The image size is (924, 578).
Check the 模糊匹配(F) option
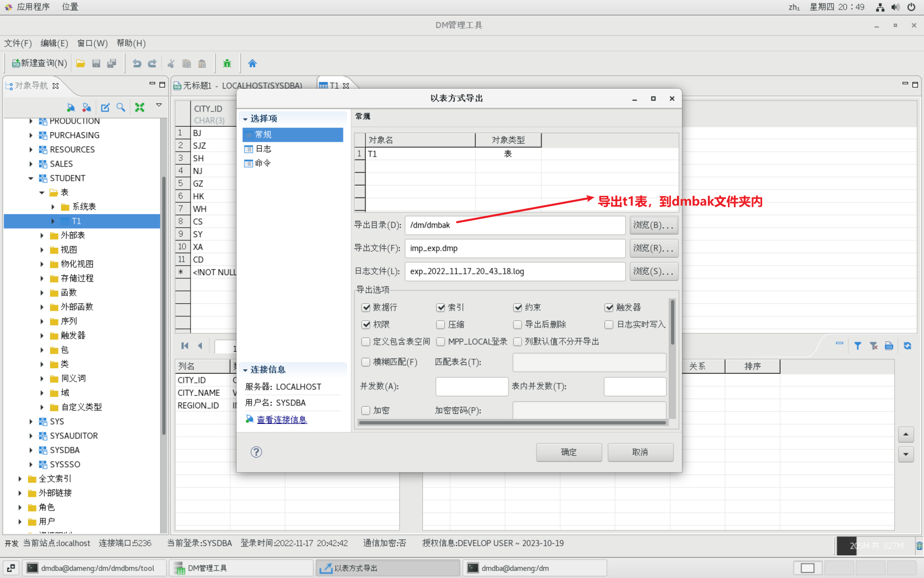point(365,362)
